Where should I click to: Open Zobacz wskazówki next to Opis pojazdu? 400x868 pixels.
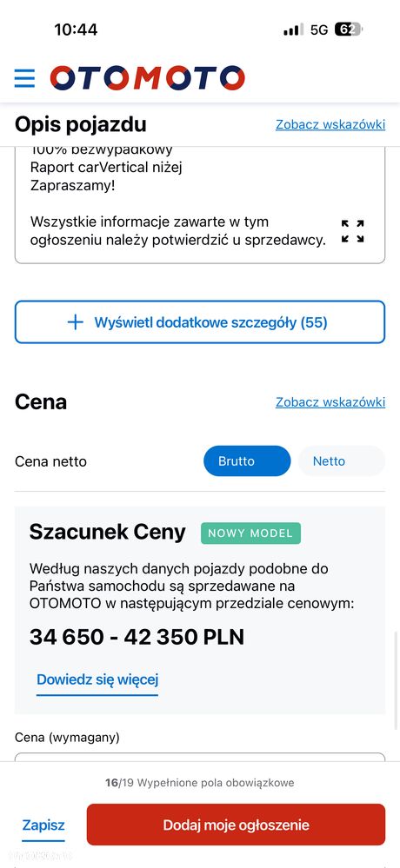pos(330,124)
